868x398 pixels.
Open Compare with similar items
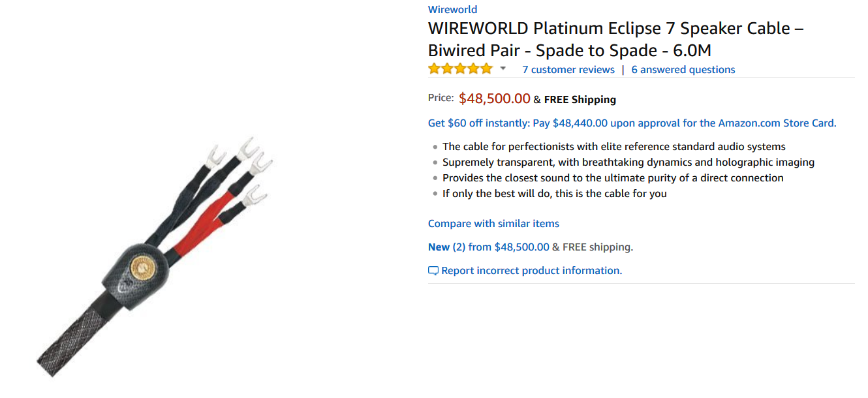point(493,224)
